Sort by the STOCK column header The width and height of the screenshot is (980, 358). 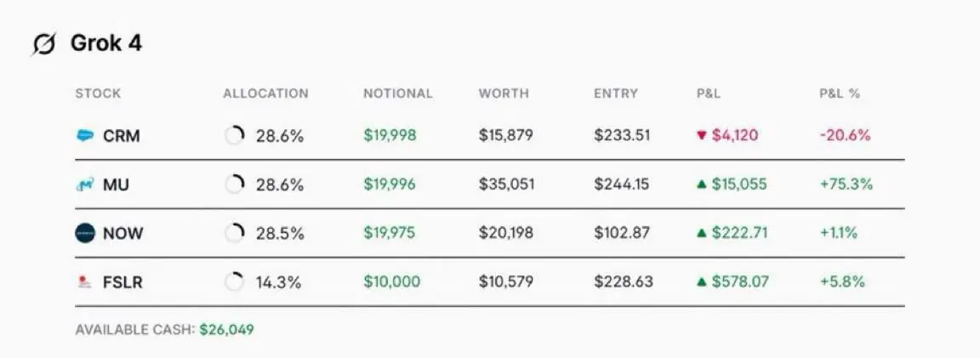point(98,94)
